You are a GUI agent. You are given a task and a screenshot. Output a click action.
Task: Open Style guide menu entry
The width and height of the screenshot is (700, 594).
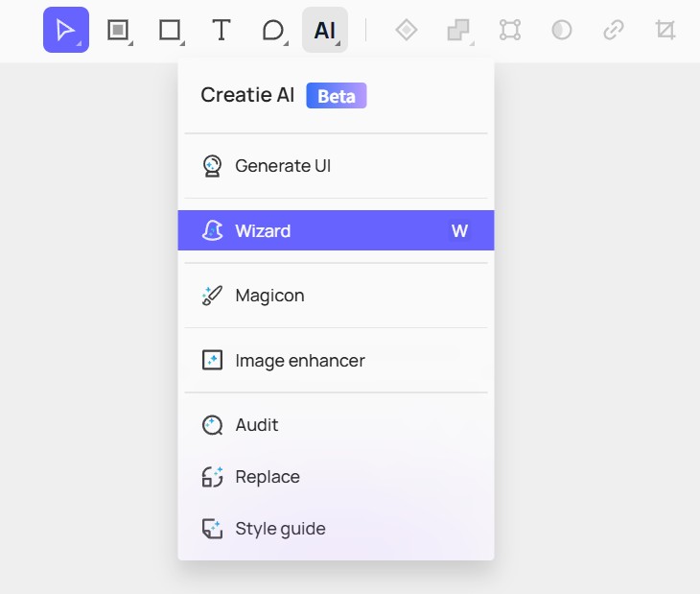click(x=336, y=529)
